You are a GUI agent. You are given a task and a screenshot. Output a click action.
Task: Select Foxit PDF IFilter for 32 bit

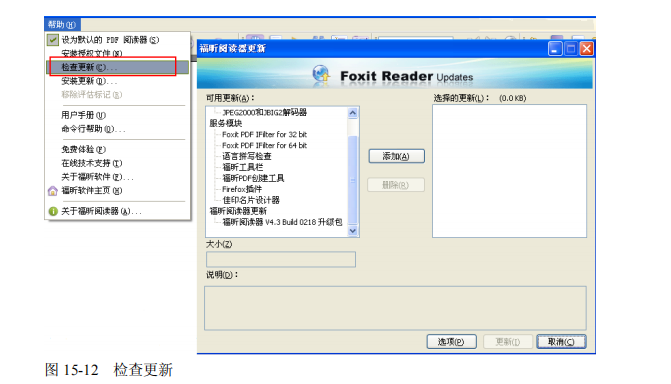(264, 134)
